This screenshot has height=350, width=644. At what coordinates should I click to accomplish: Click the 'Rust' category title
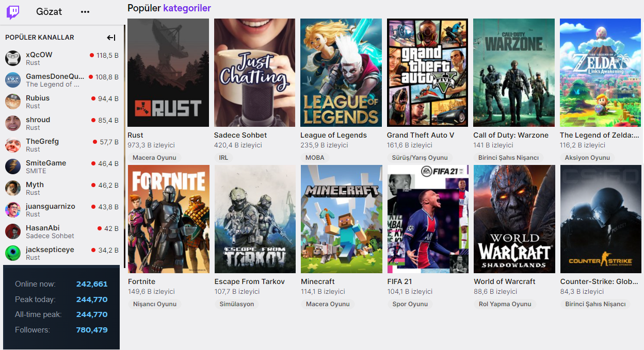[x=135, y=135]
